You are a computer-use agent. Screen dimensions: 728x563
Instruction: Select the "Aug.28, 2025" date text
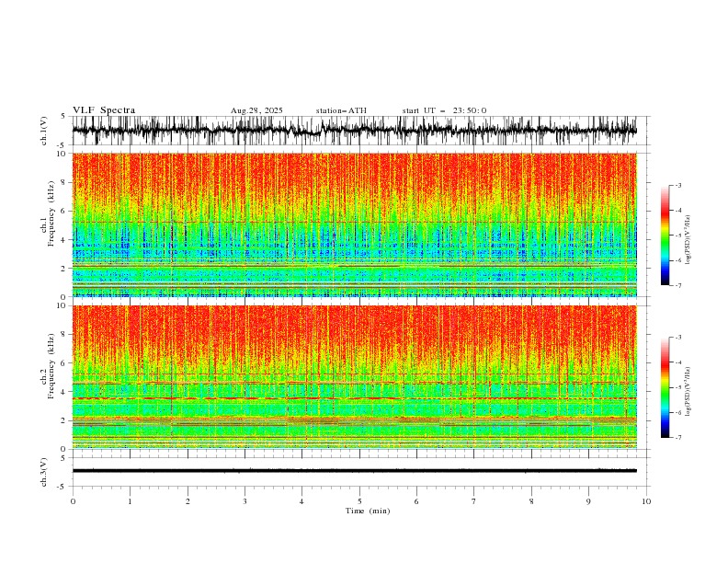(256, 110)
